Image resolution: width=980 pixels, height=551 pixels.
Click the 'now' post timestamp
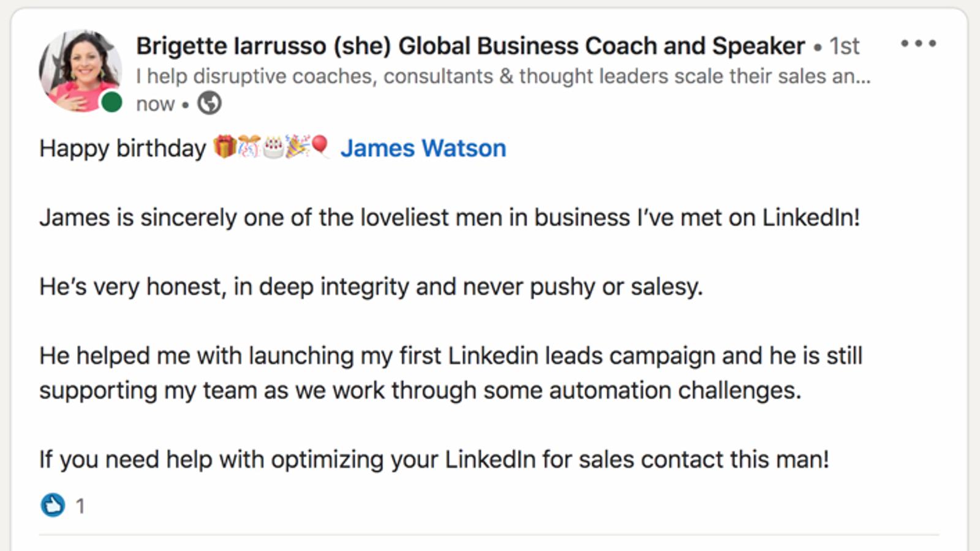click(155, 104)
